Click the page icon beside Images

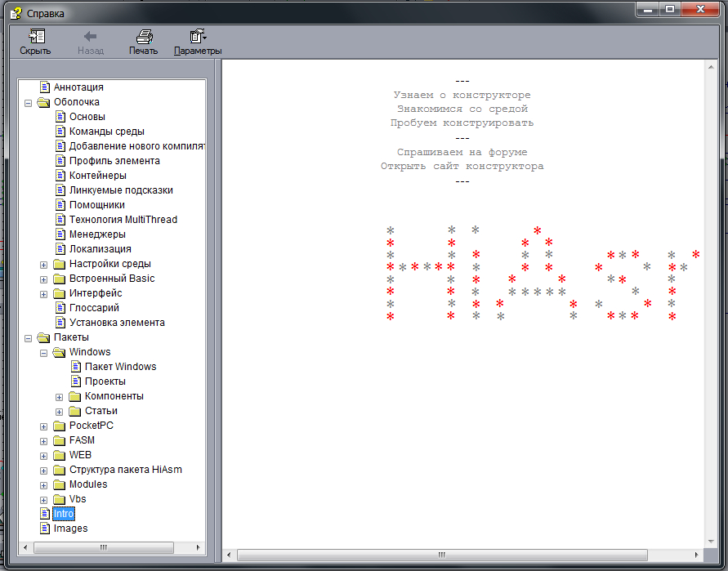tap(45, 529)
